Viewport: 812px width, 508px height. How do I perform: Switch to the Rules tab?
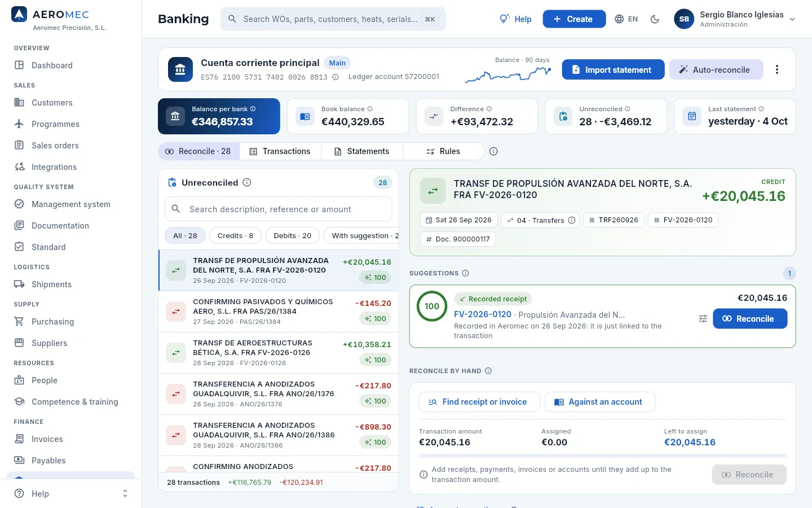[x=444, y=151]
